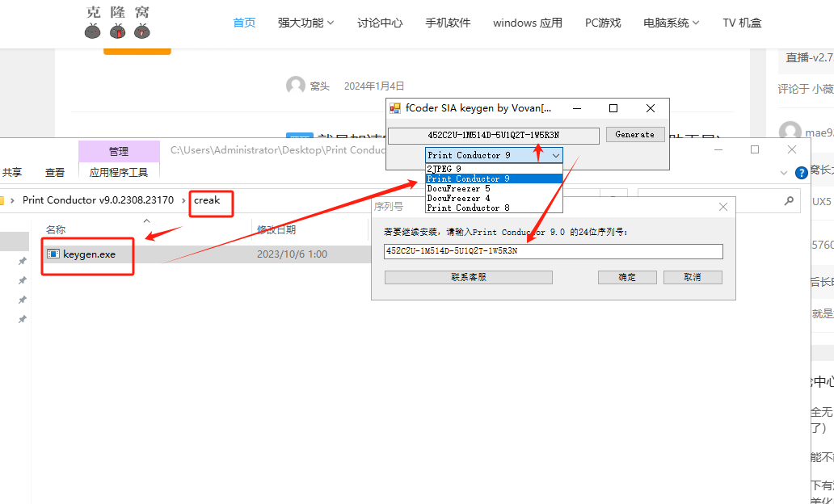Open the 共享 ribbon tab in Explorer
Image resolution: width=834 pixels, height=504 pixels.
[x=12, y=172]
